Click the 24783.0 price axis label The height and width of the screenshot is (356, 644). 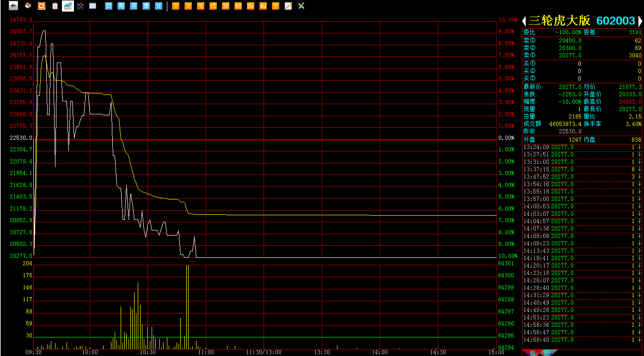tap(21, 20)
